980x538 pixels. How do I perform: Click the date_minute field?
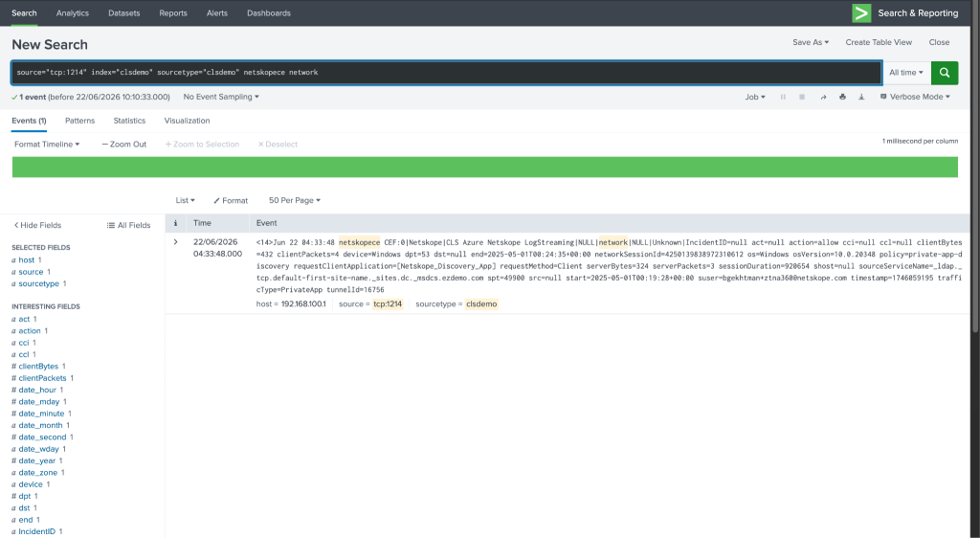point(41,414)
